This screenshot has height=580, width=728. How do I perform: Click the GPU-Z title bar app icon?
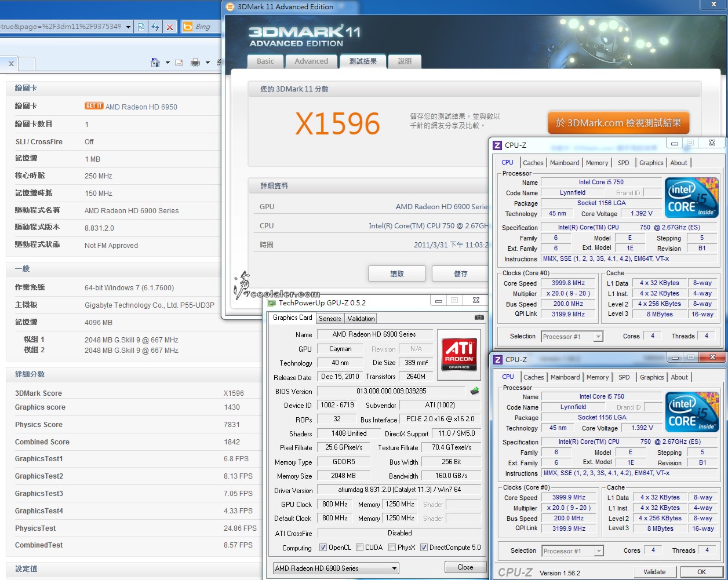point(272,302)
